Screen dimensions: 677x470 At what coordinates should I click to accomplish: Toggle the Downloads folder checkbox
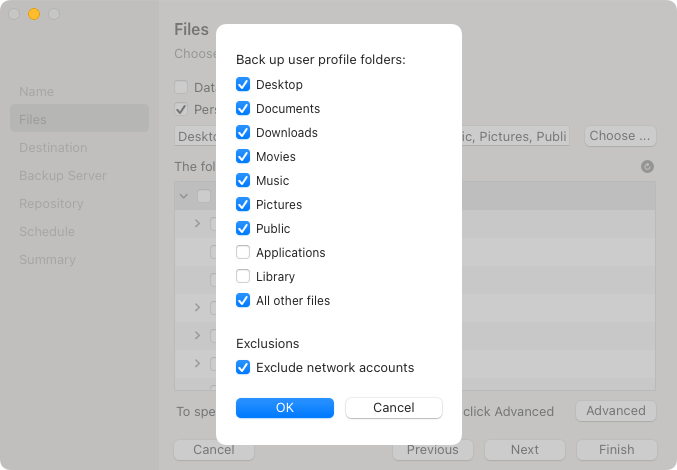click(243, 133)
